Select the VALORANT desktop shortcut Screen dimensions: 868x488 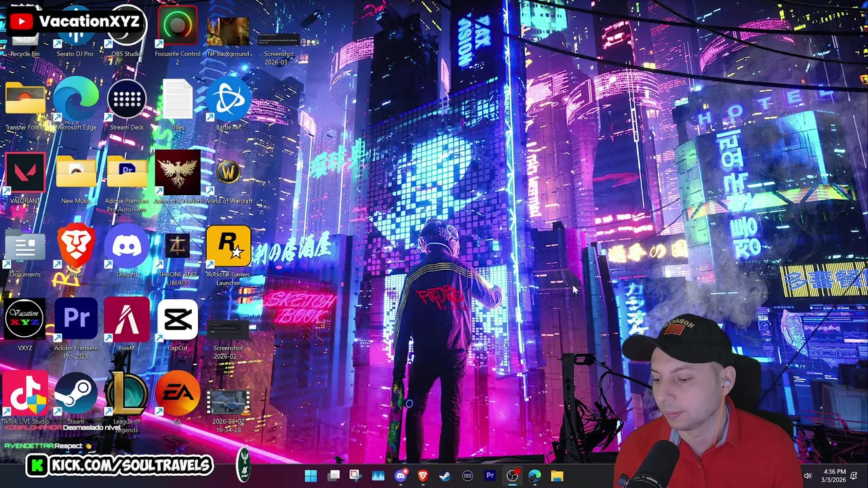[25, 178]
